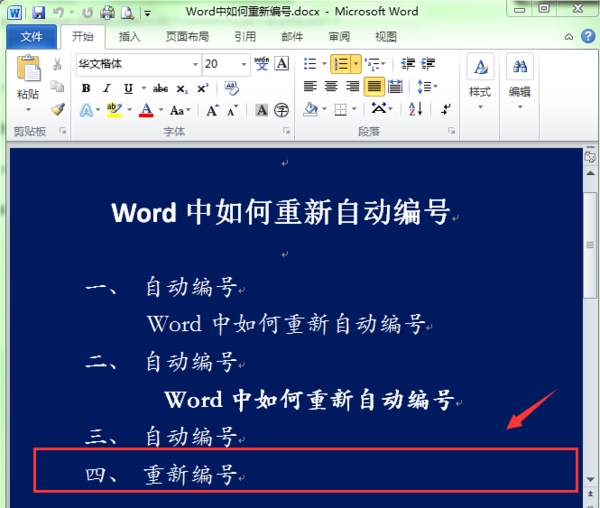Toggle strikethrough abc

pos(160,88)
